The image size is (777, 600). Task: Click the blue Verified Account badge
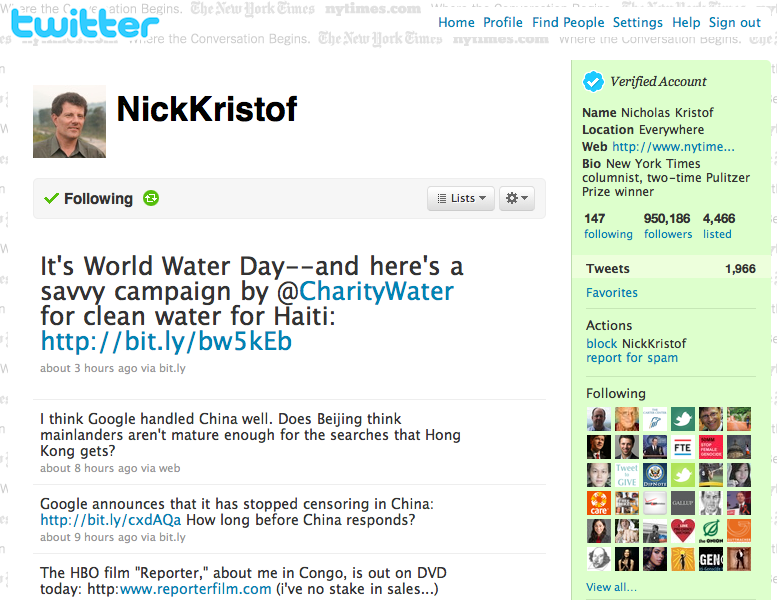tap(593, 82)
